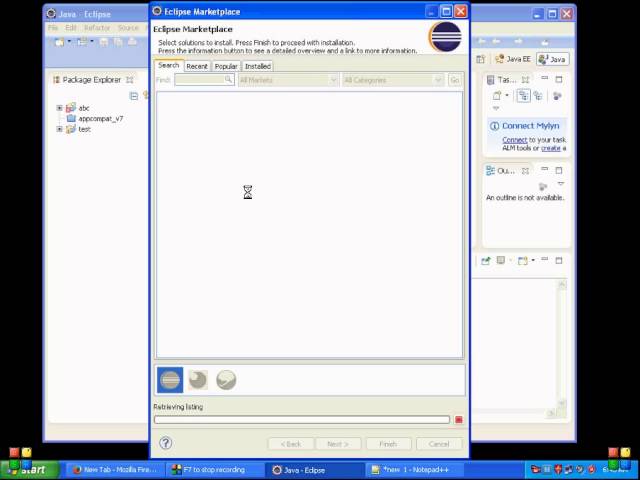Click the New Task icon in Task List
Viewport: 640px width, 480px height.
pyautogui.click(x=497, y=96)
